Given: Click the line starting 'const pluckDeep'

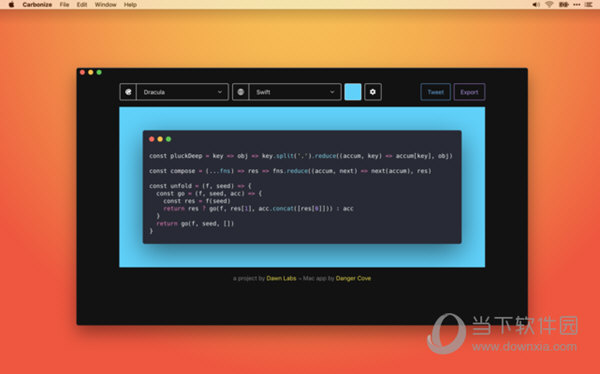Looking at the screenshot, I should pos(301,156).
